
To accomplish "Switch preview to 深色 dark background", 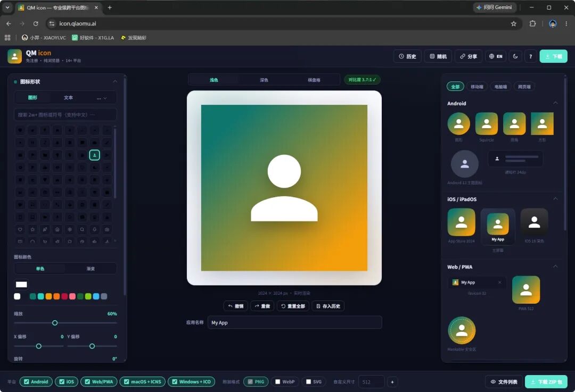I will click(264, 80).
